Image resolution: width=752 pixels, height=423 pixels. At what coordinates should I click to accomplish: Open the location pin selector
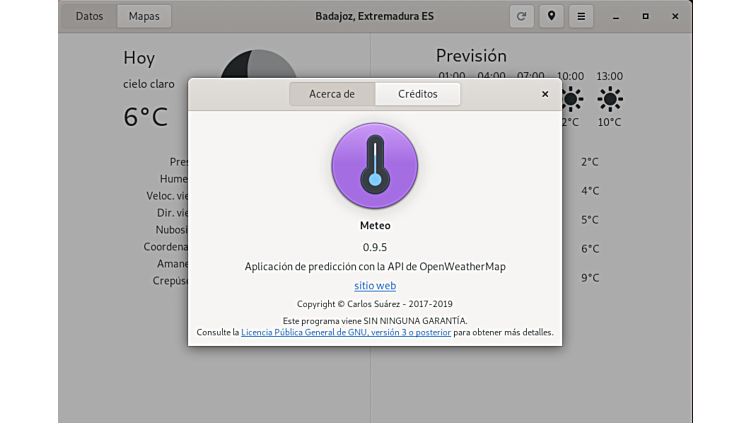tap(551, 16)
